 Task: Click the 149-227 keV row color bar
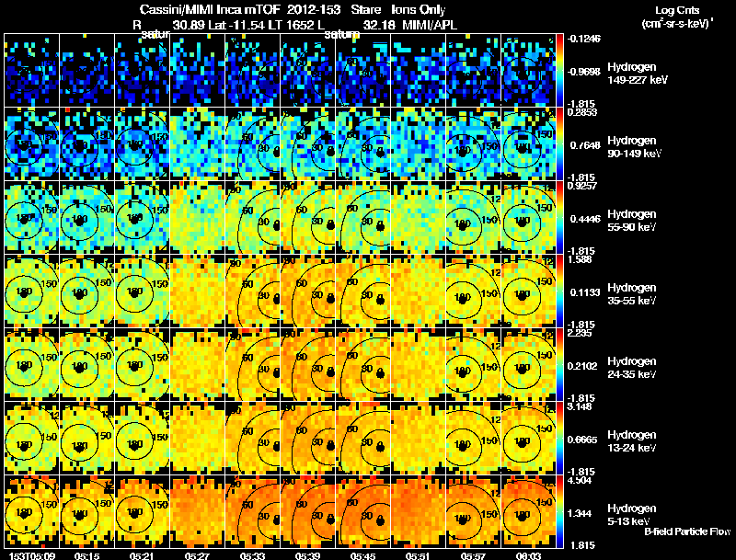(x=559, y=71)
